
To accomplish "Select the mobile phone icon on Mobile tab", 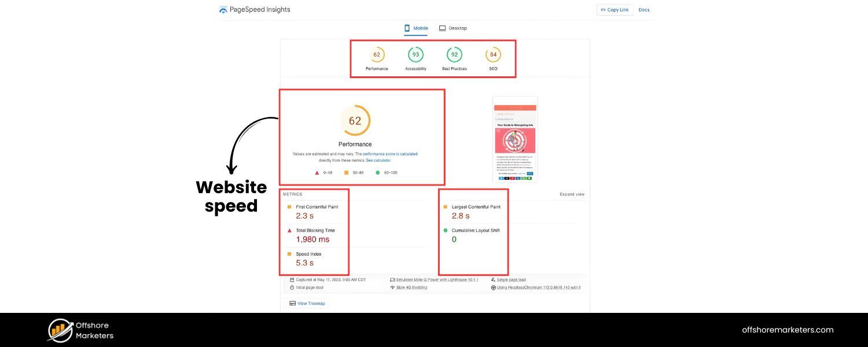I will [x=407, y=28].
